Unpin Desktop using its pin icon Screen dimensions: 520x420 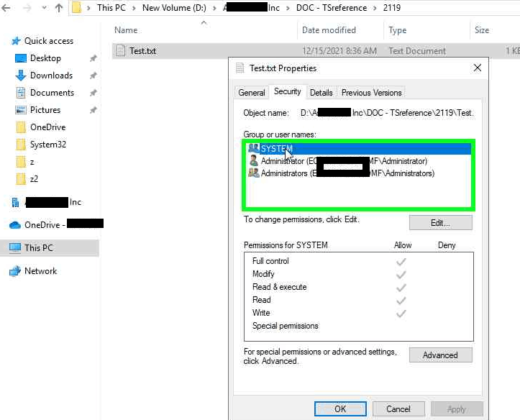93,58
